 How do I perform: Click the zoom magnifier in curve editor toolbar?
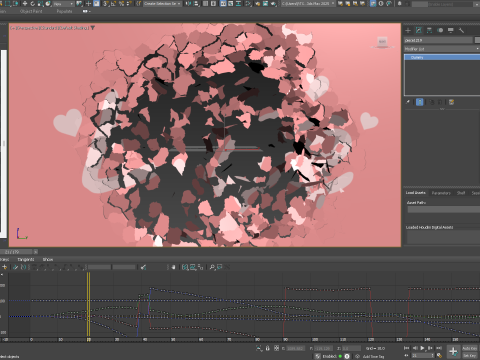(212, 267)
